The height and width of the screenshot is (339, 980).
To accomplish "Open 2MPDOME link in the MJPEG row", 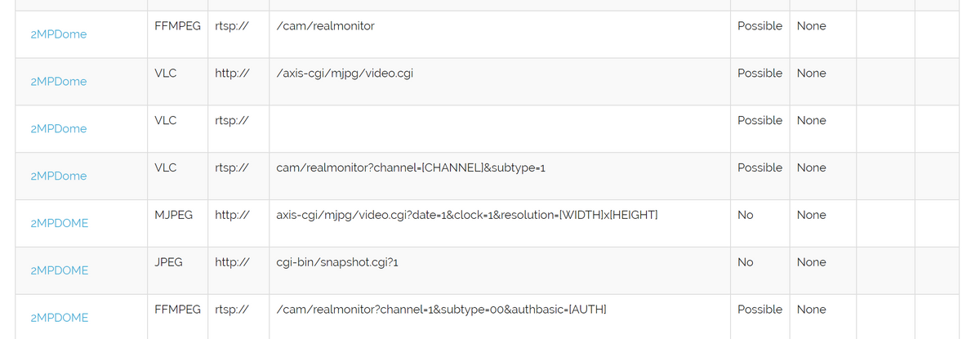I will (x=59, y=223).
